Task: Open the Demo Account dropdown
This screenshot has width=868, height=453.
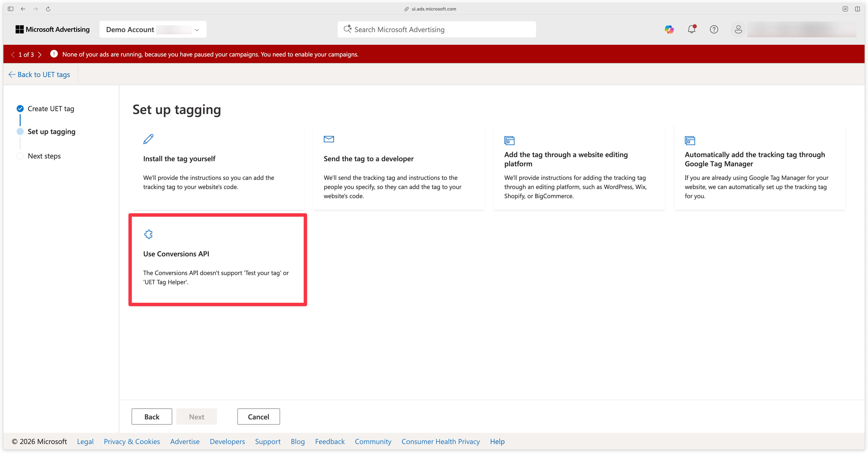Action: [x=196, y=30]
